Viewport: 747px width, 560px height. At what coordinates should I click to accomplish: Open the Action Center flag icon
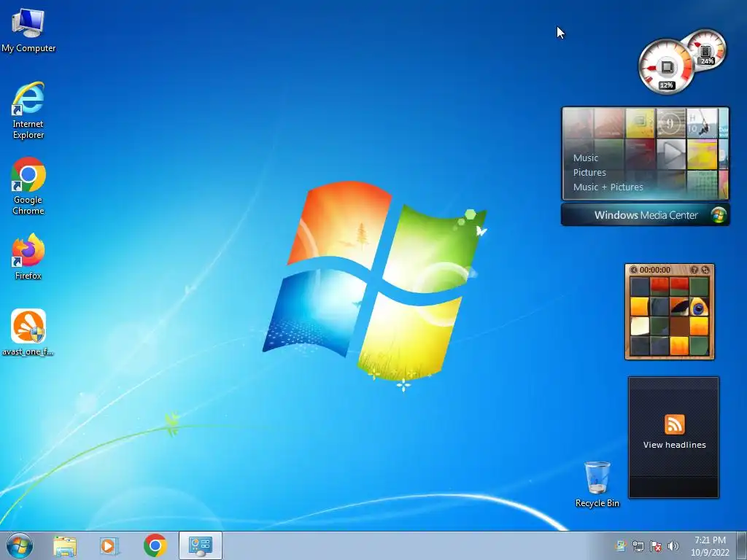point(656,546)
